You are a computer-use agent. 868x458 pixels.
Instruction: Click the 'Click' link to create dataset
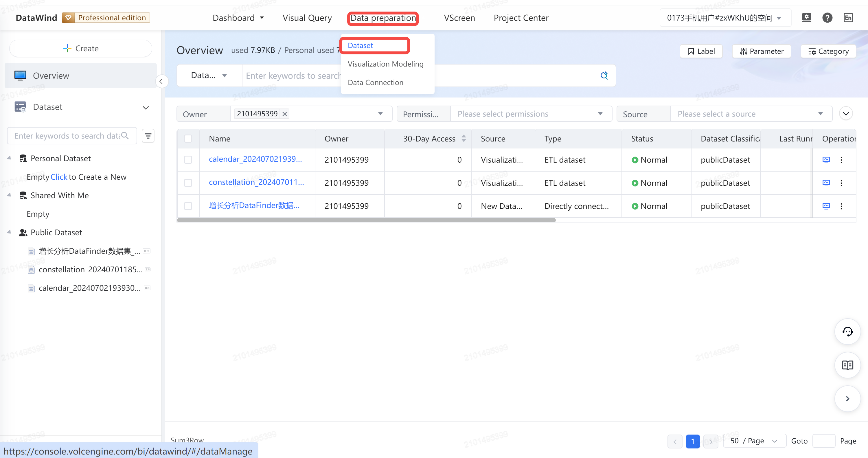(59, 177)
